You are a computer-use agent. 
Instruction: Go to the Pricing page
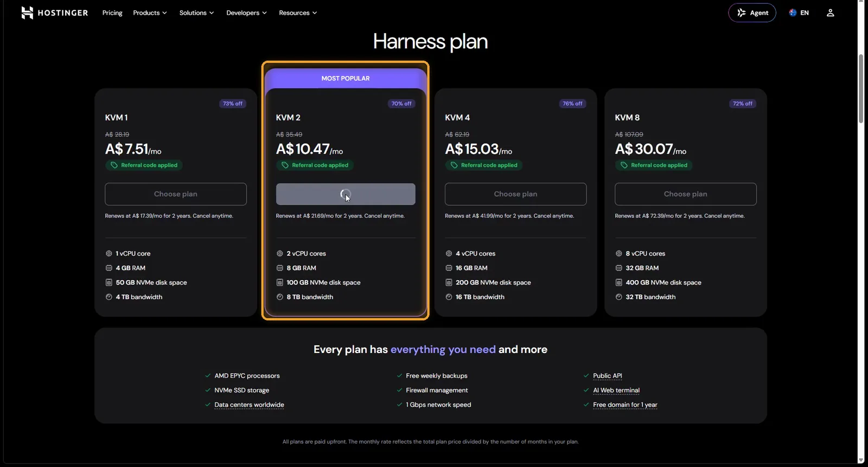pyautogui.click(x=112, y=12)
